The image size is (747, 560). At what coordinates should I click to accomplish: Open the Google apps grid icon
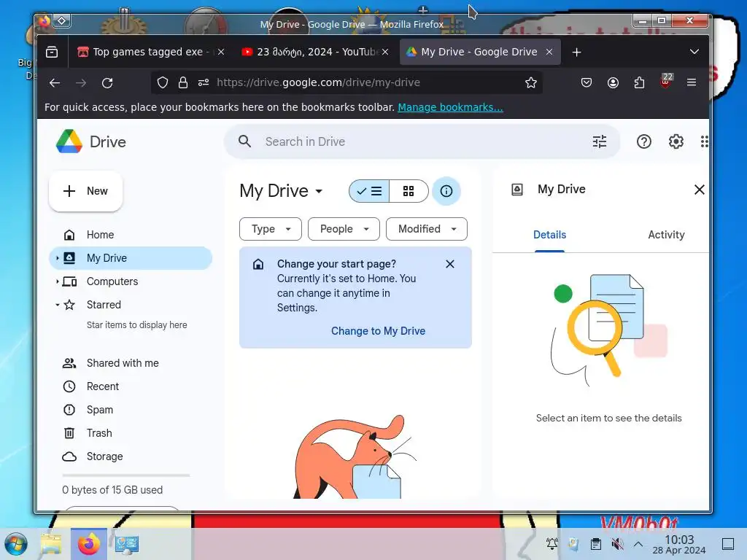(x=704, y=141)
